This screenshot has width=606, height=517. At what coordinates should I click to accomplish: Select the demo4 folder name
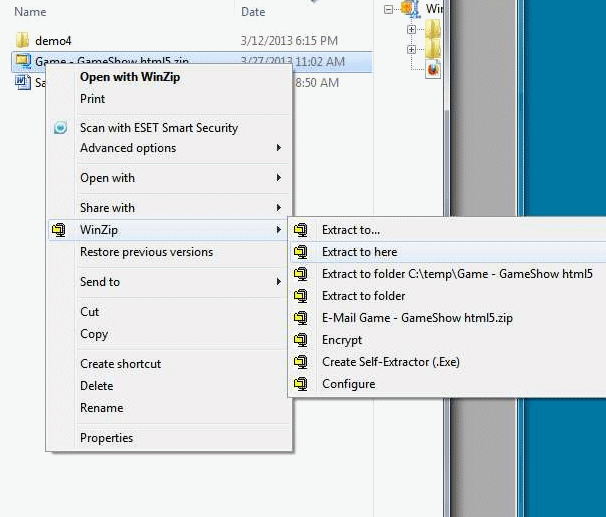(53, 41)
